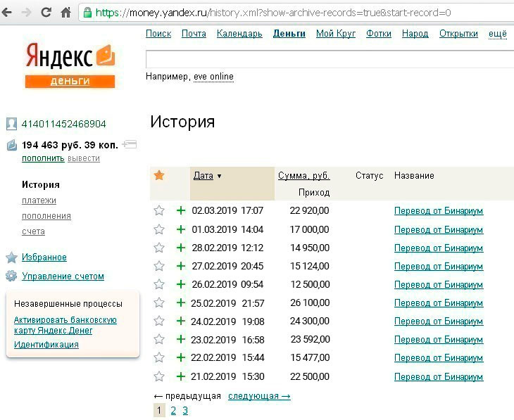Click the green plus on the 25.02.2019 row
Viewport: 514px width, 420px height.
pos(181,303)
